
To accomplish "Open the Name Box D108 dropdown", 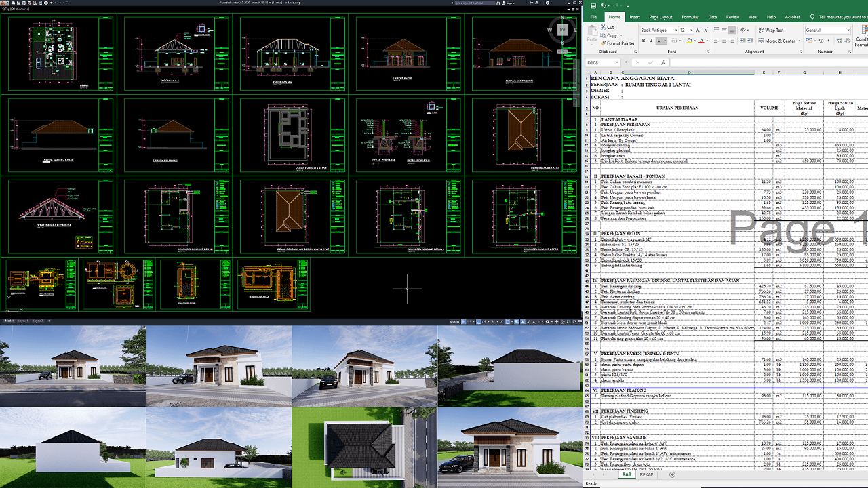I will (x=617, y=63).
